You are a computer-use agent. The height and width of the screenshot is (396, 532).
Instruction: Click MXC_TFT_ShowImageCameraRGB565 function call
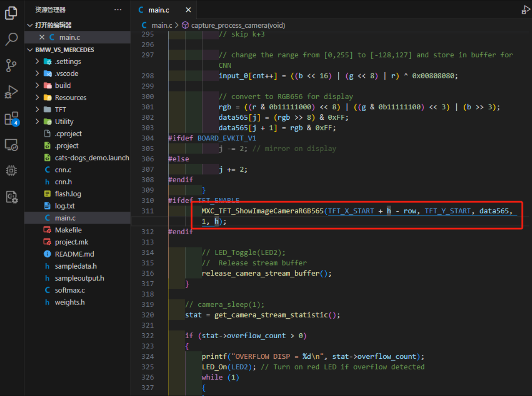coord(262,211)
